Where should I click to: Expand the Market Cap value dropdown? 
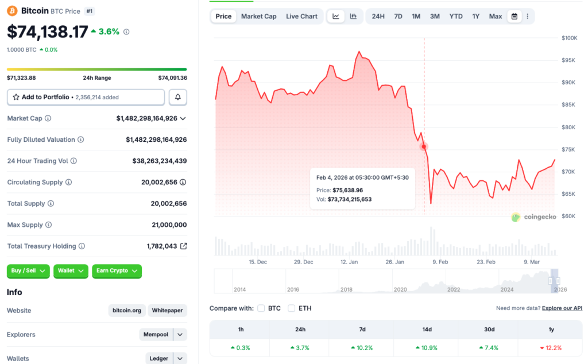tap(184, 118)
